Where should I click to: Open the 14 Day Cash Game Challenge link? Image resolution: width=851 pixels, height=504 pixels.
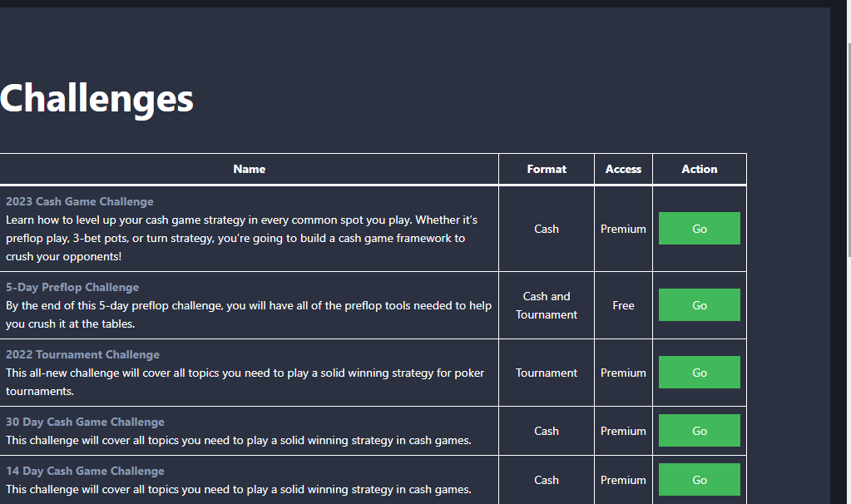85,471
